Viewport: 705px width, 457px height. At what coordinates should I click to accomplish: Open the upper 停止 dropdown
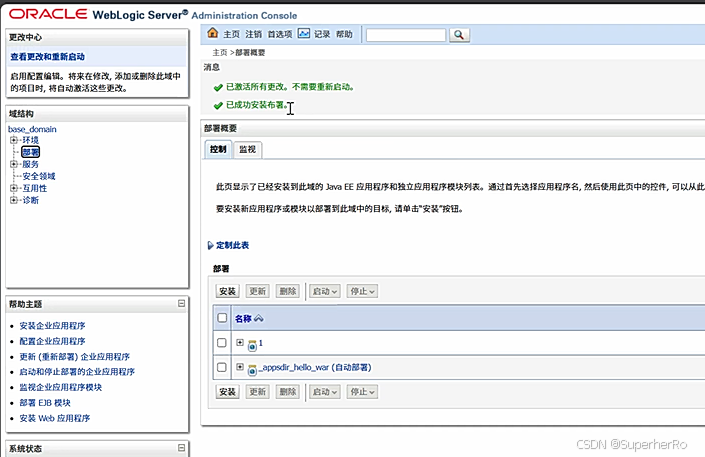pos(362,291)
